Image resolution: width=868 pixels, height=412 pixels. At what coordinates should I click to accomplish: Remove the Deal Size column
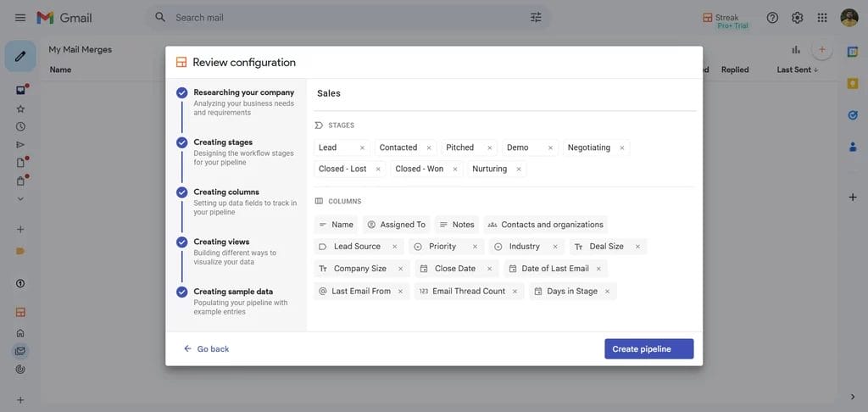pos(637,247)
